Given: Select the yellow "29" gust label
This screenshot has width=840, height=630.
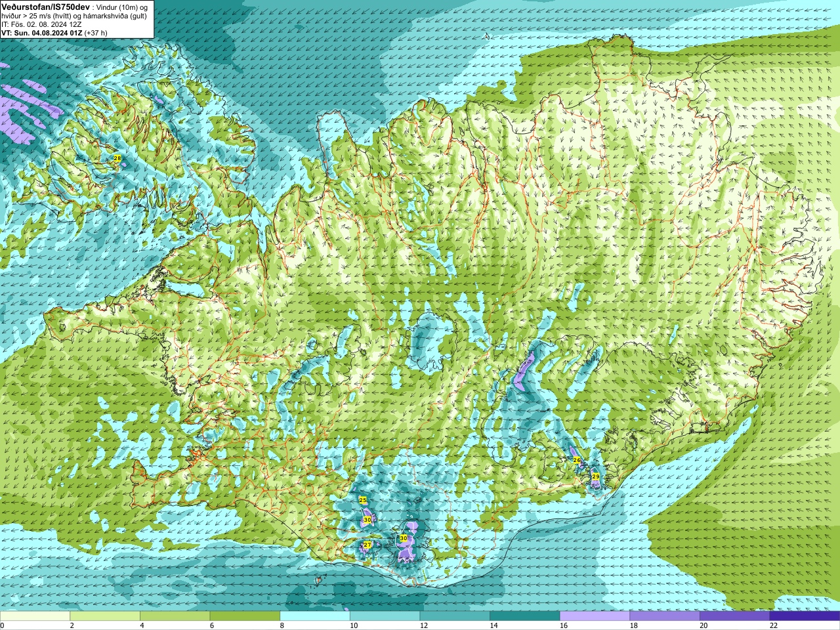Looking at the screenshot, I should click(x=595, y=476).
